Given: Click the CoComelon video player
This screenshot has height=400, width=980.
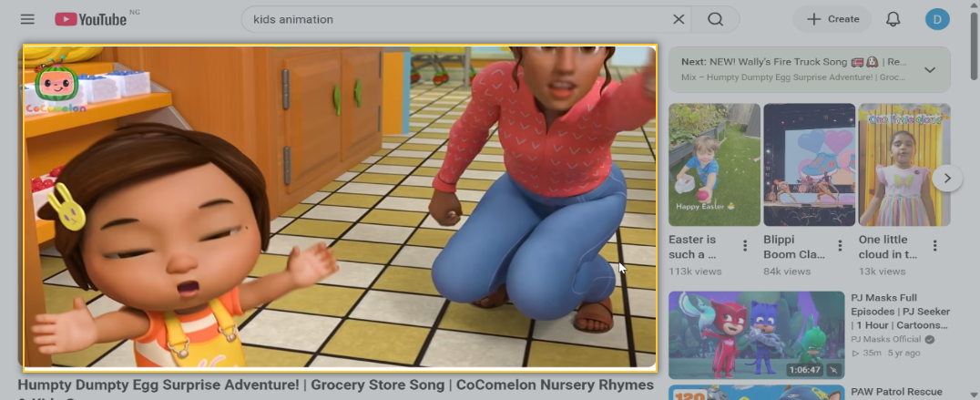Looking at the screenshot, I should 340,206.
